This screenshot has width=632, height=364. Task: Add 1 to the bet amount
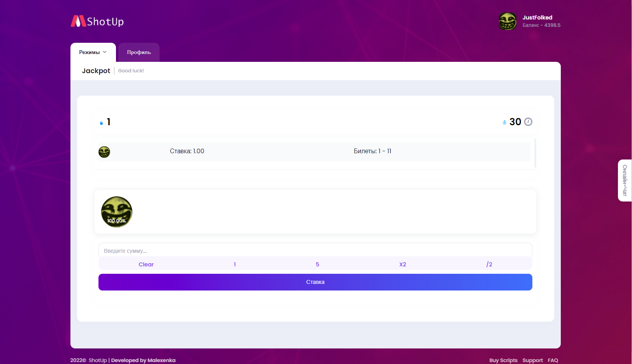coord(235,264)
